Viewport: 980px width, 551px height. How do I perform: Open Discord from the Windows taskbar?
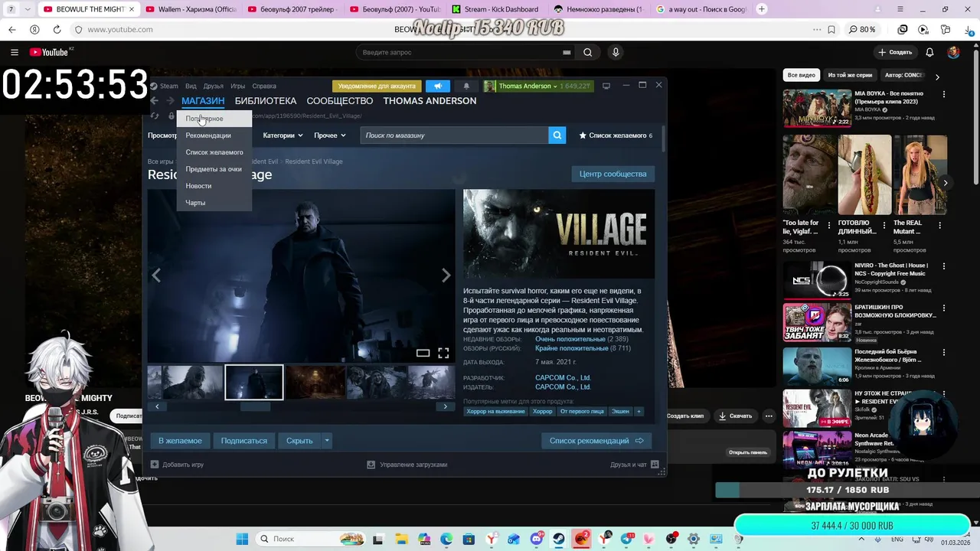pos(537,539)
